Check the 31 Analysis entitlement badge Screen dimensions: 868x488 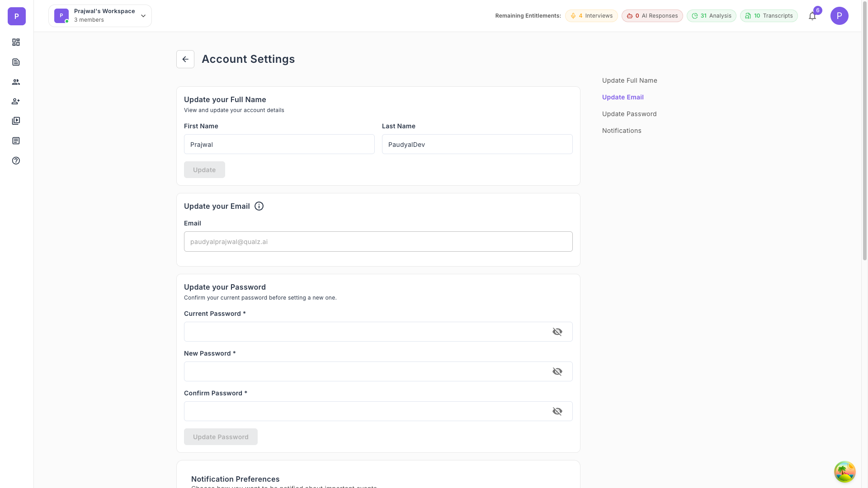tap(711, 15)
